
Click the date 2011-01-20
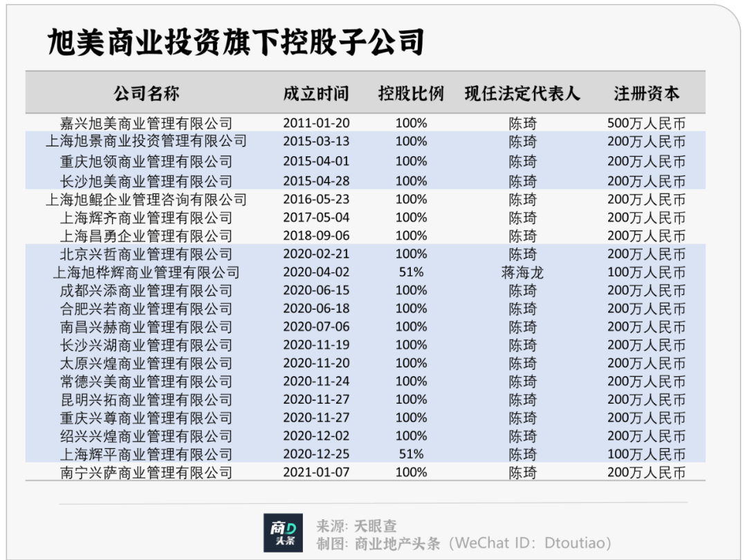pyautogui.click(x=316, y=123)
